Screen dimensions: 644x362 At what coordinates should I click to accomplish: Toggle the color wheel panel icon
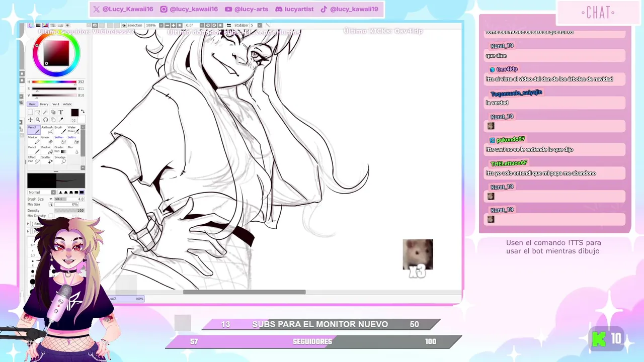[x=31, y=25]
